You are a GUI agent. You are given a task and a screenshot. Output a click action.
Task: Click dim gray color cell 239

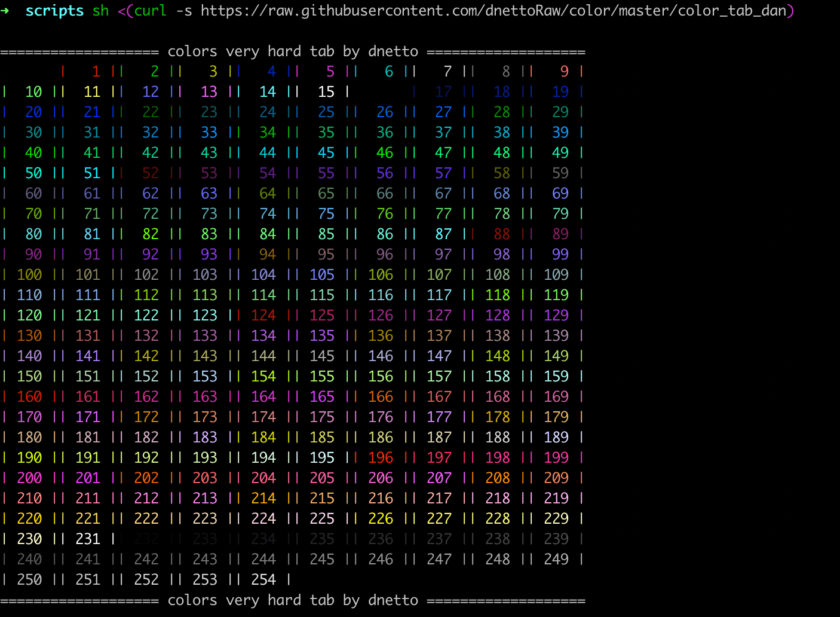coord(556,539)
